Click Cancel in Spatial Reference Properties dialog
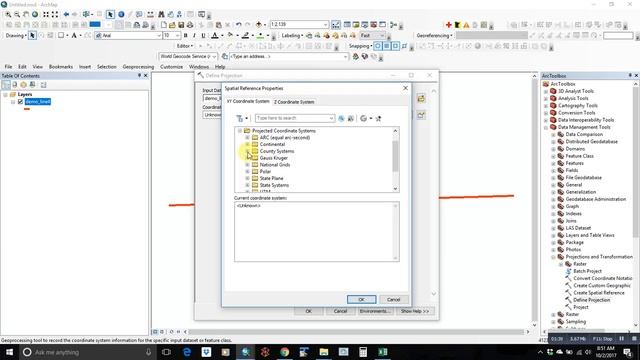The image size is (640, 360). coord(393,300)
